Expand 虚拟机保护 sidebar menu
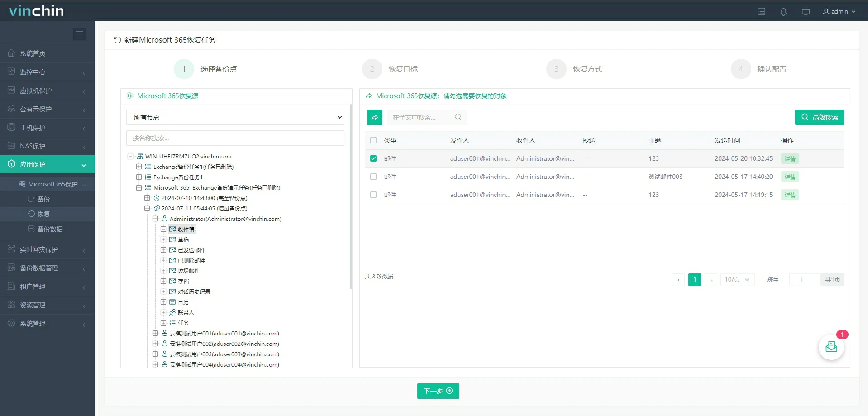 tap(48, 91)
